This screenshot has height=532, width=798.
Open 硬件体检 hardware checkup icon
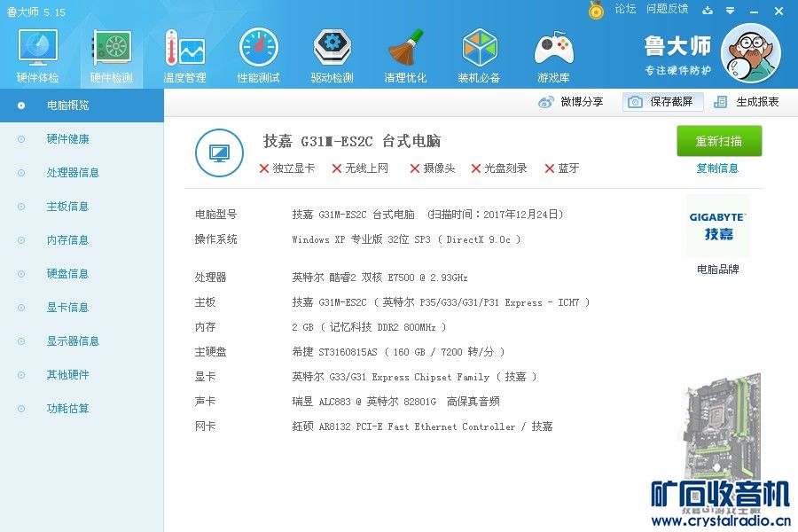(x=37, y=55)
